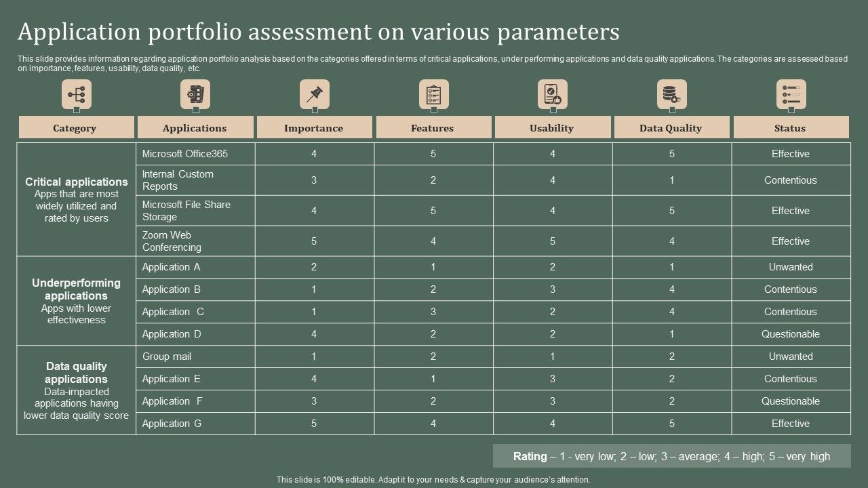Click the Status column header
The image size is (868, 488).
tap(791, 127)
